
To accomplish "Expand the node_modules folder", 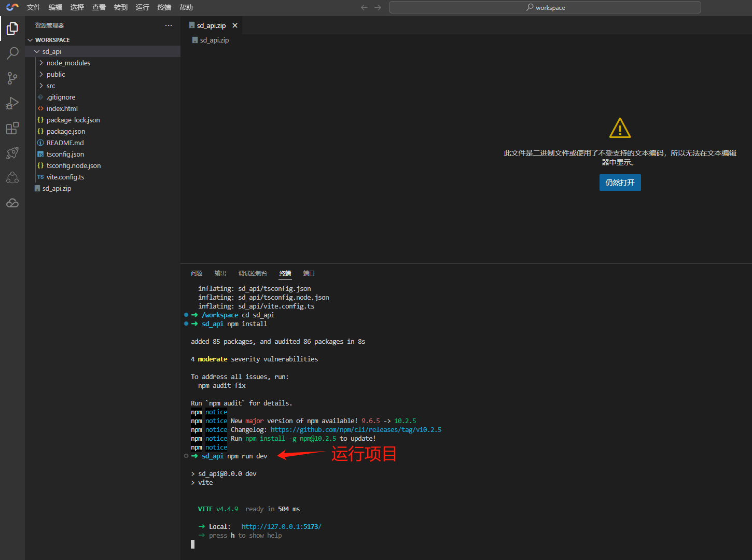I will (68, 63).
